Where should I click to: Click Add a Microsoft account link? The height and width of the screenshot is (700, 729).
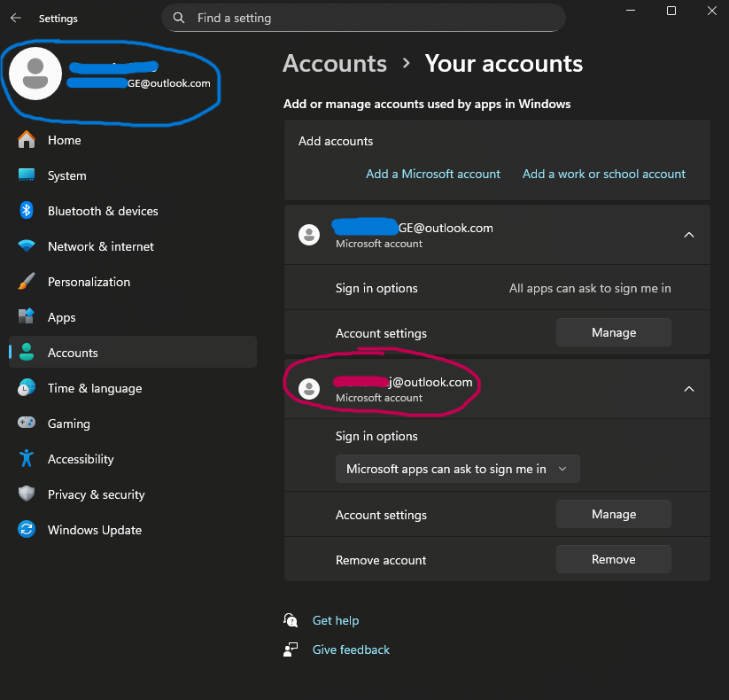(x=433, y=174)
